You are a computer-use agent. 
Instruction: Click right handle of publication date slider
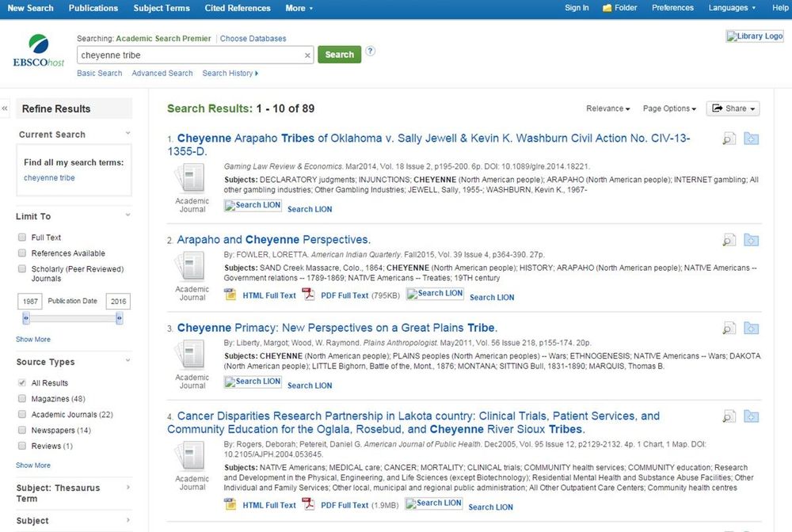coord(120,318)
